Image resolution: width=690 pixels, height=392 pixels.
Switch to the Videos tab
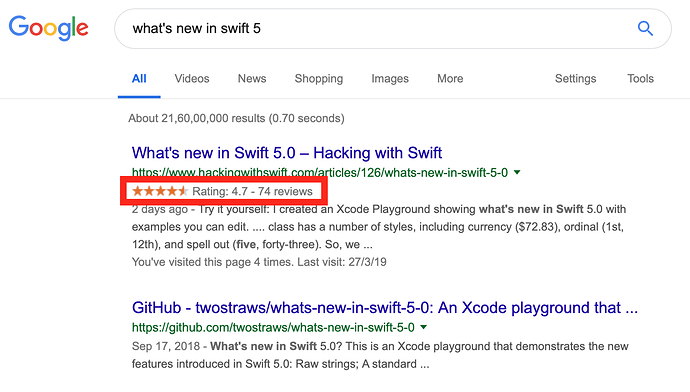(192, 79)
